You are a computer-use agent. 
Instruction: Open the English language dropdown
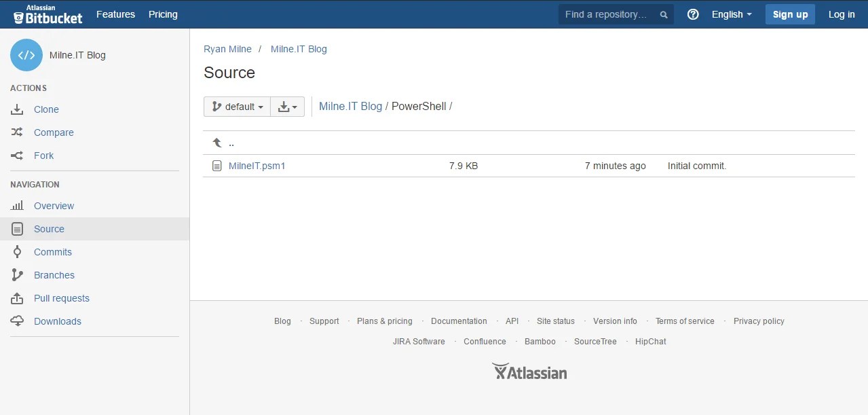pyautogui.click(x=732, y=14)
